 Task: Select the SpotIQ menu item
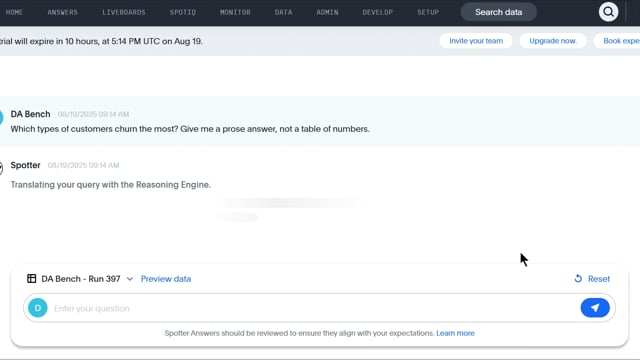point(183,12)
